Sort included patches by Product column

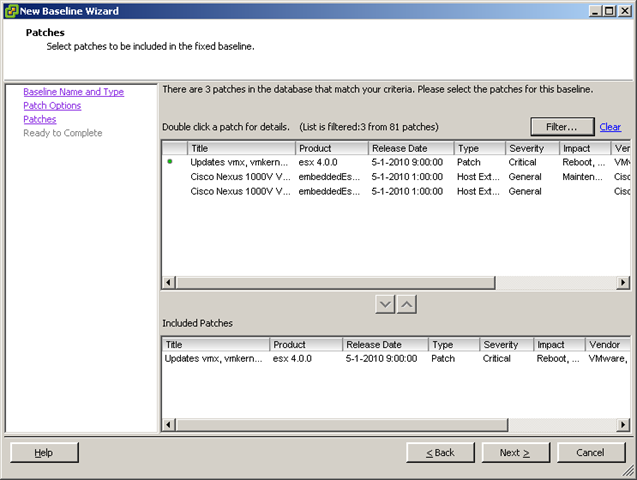point(305,344)
